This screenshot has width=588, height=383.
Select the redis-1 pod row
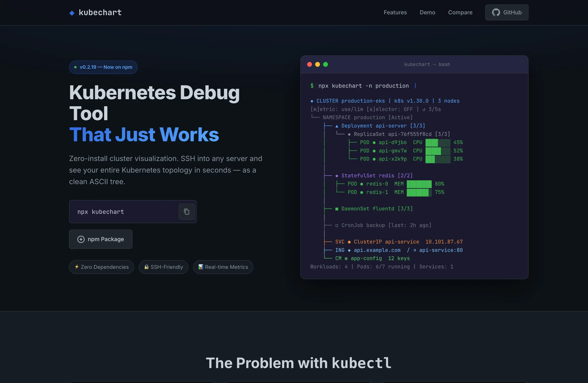click(x=390, y=192)
